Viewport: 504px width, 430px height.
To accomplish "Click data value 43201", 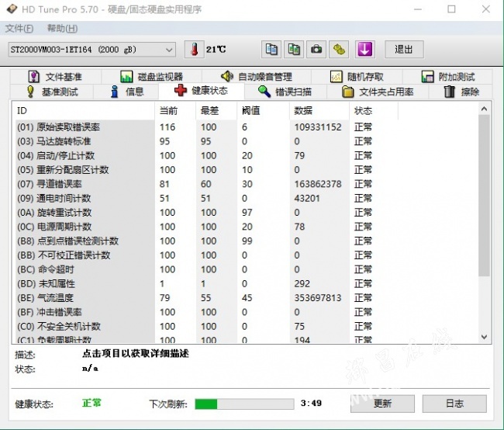I will 306,198.
